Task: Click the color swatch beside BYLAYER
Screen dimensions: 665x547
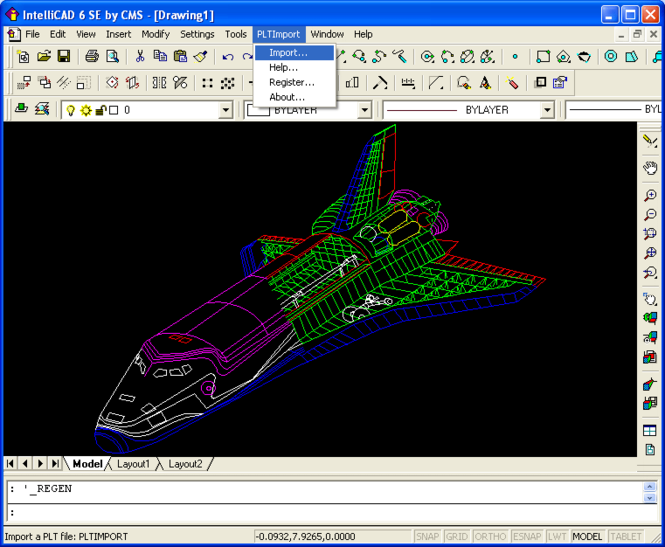Action: point(258,110)
